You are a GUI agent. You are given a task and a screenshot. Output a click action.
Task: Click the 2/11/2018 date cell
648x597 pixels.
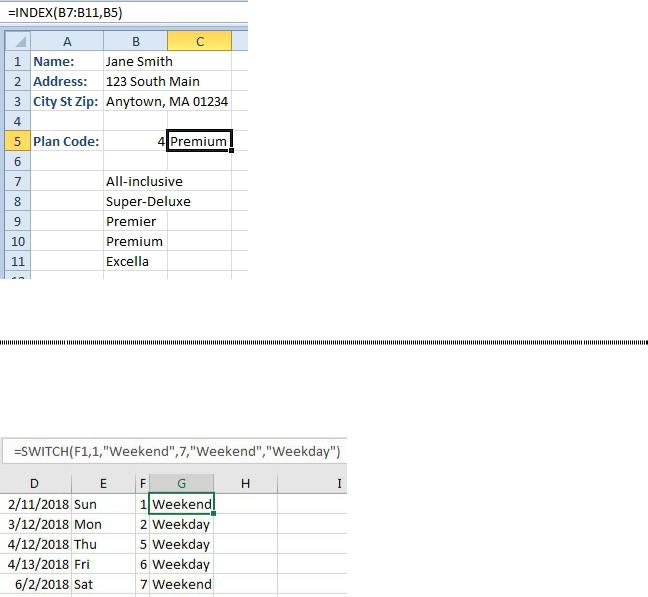(36, 504)
